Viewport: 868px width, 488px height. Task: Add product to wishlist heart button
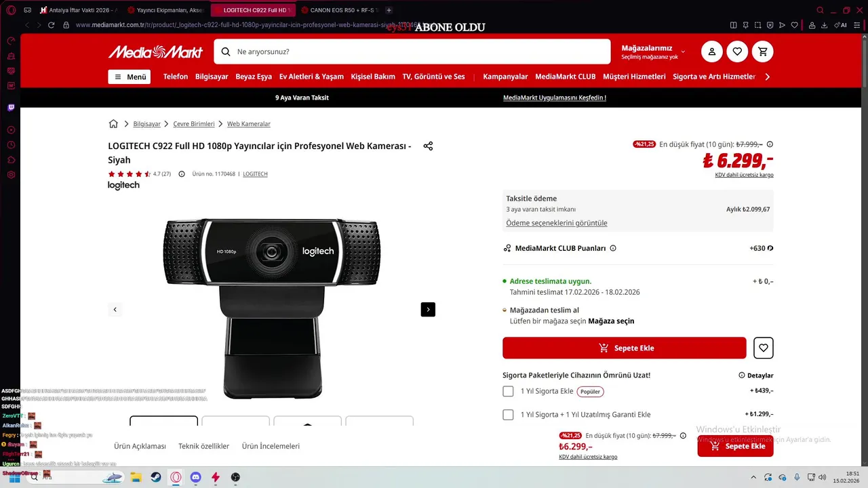coord(764,348)
